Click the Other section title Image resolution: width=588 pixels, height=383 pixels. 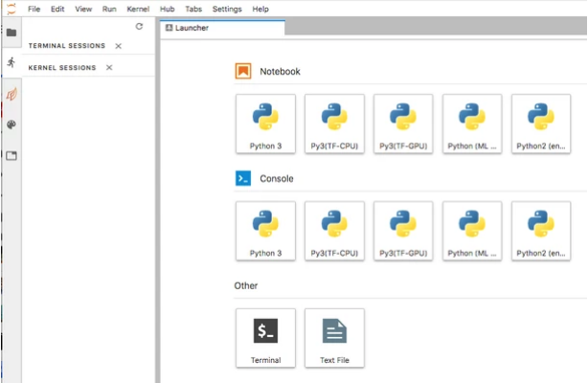point(245,286)
